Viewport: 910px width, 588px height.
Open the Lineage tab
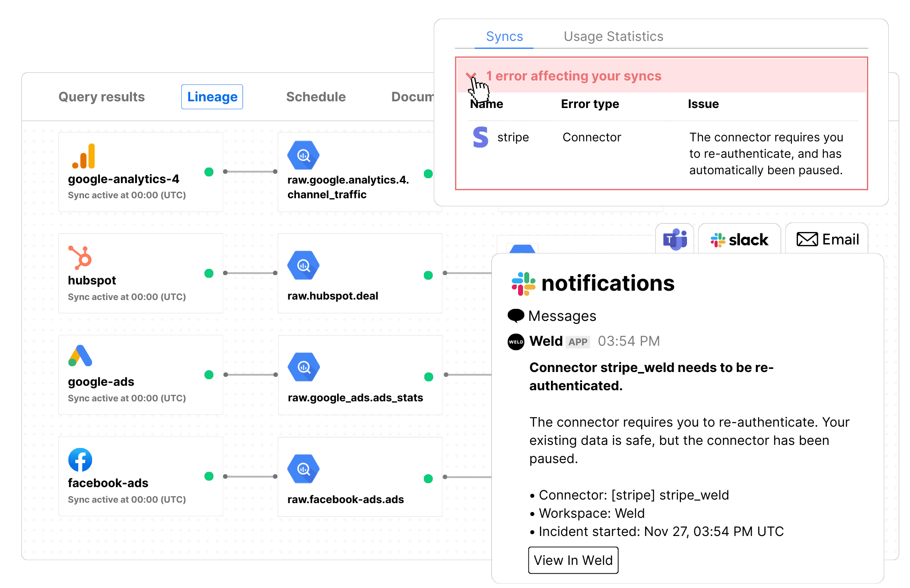click(x=212, y=97)
